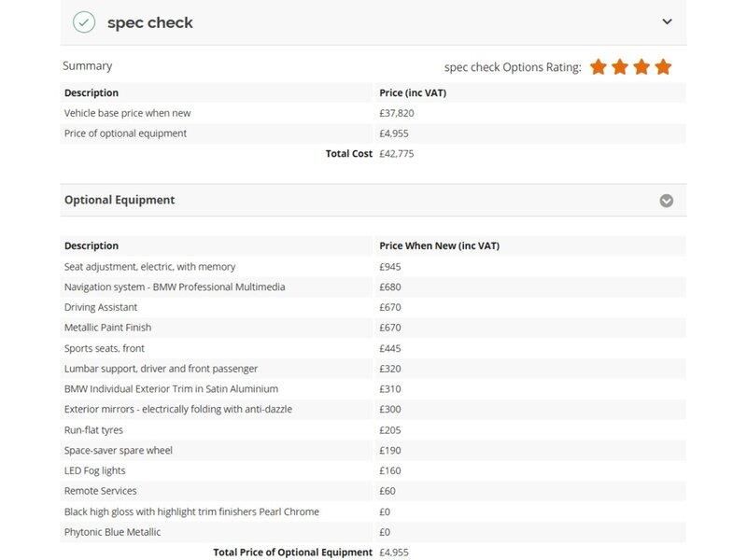Screen dimensions: 747x560
Task: Click the green checkmark circle icon
Action: 84,21
